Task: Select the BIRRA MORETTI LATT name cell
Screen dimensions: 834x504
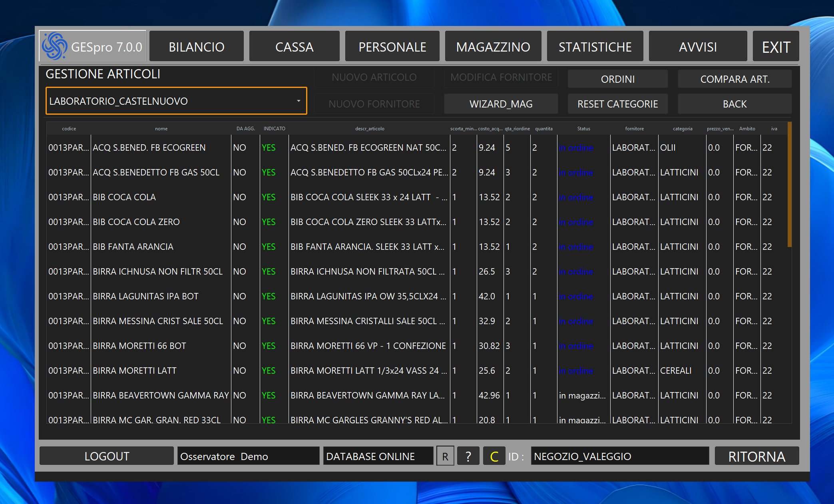Action: pyautogui.click(x=161, y=371)
